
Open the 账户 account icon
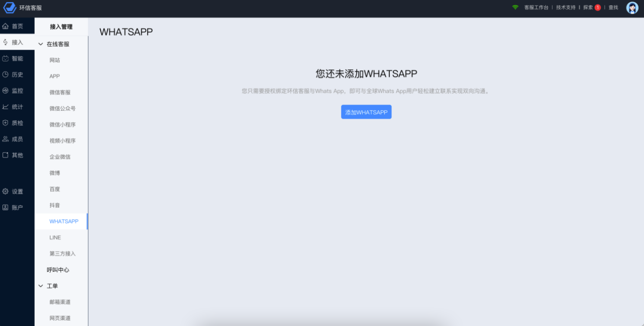(x=6, y=207)
